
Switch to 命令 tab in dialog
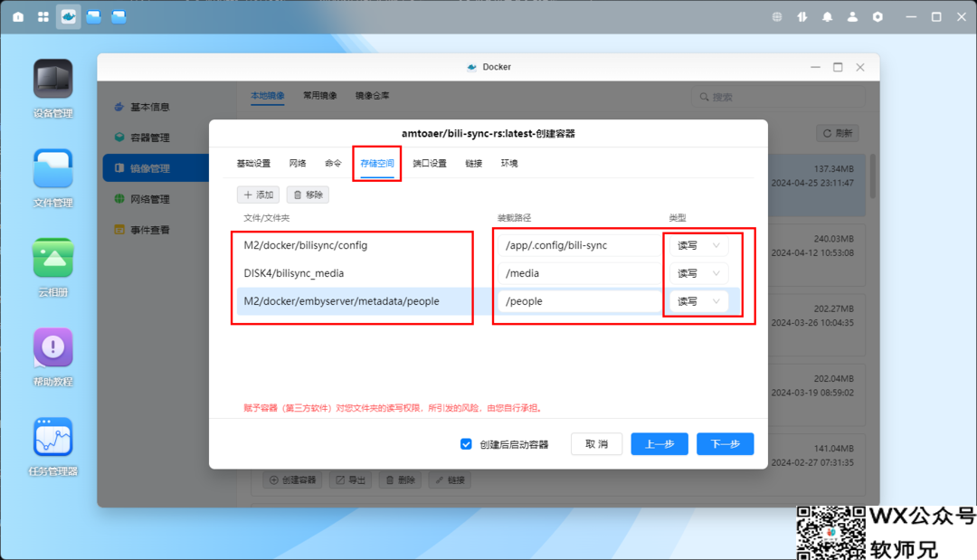point(333,163)
